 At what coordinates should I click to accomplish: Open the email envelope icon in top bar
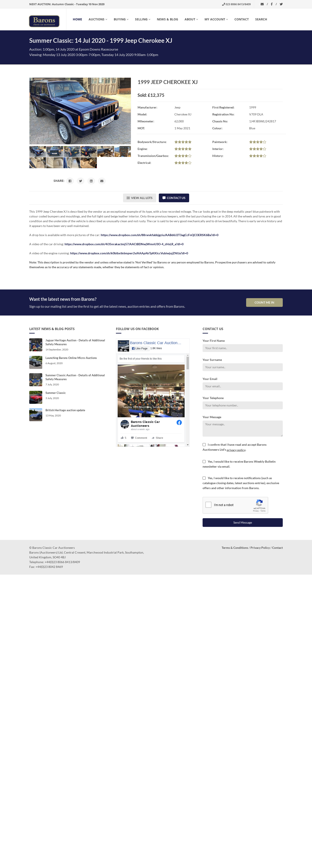tap(262, 4)
